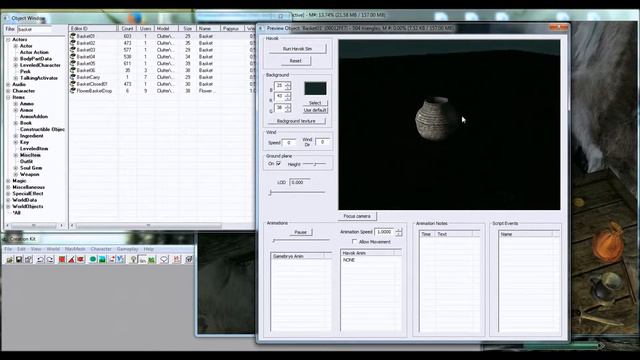Expand the Character tree node
The height and width of the screenshot is (360, 640).
point(8,91)
